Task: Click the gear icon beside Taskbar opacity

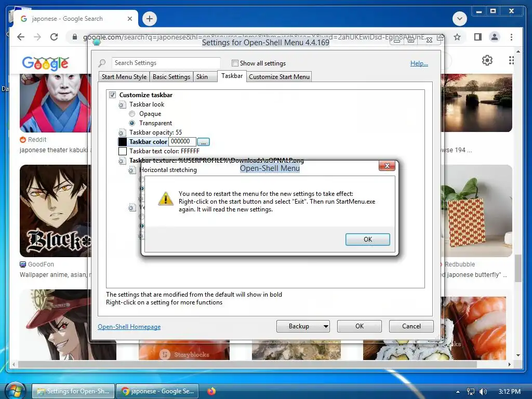Action: tap(122, 132)
